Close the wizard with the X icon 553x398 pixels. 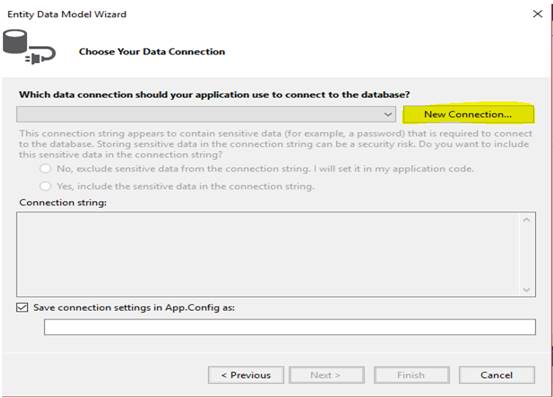click(x=537, y=14)
